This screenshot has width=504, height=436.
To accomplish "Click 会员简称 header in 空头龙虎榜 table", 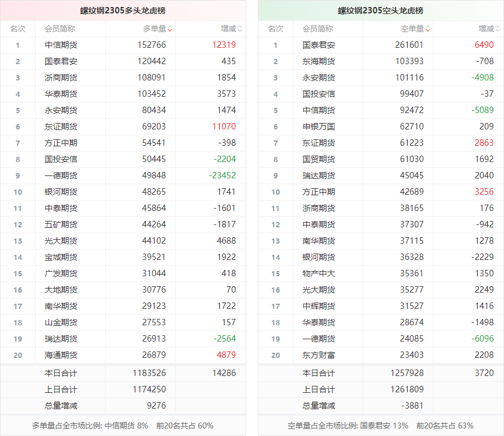I will tap(317, 29).
